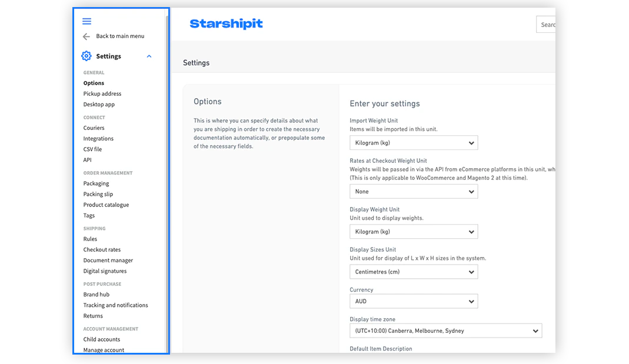
Task: Click the back arrow icon
Action: 86,36
